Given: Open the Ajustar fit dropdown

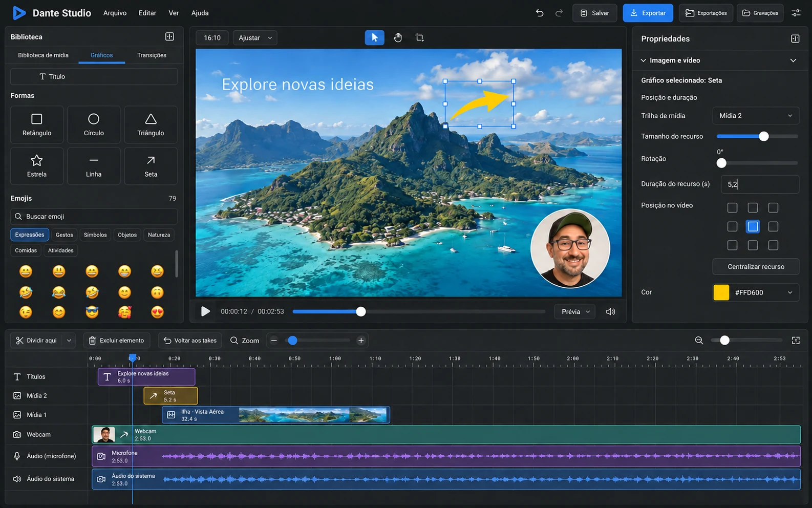Looking at the screenshot, I should tap(255, 37).
